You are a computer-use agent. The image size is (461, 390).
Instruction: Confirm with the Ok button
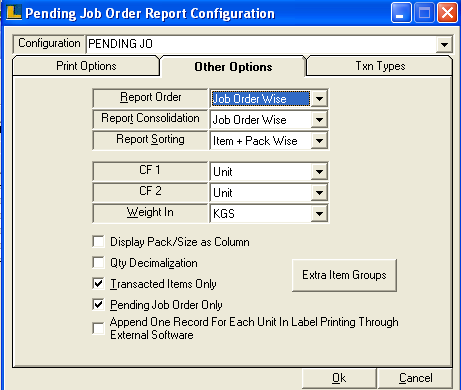click(x=339, y=378)
